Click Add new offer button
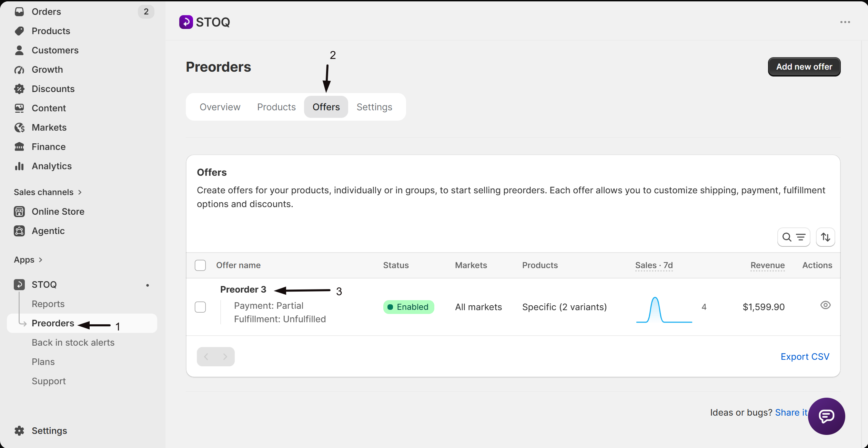 (804, 67)
